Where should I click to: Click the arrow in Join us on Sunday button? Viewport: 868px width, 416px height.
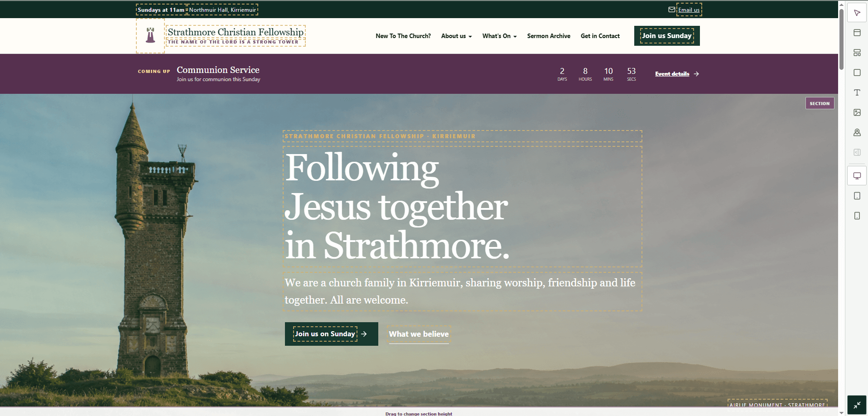pos(364,334)
